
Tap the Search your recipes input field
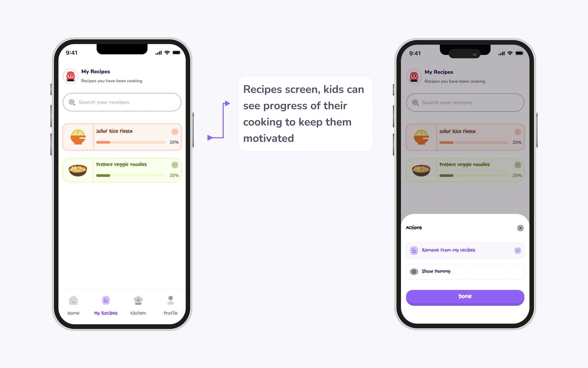coord(122,102)
